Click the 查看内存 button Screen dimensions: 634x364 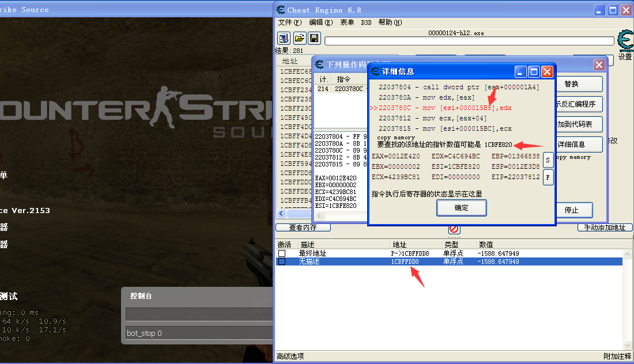[x=303, y=227]
